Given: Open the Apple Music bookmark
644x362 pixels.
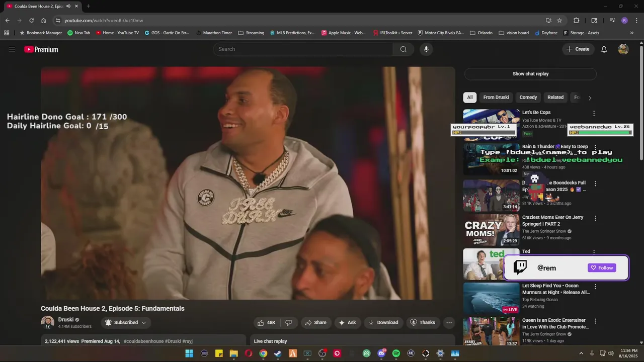Looking at the screenshot, I should pyautogui.click(x=343, y=33).
